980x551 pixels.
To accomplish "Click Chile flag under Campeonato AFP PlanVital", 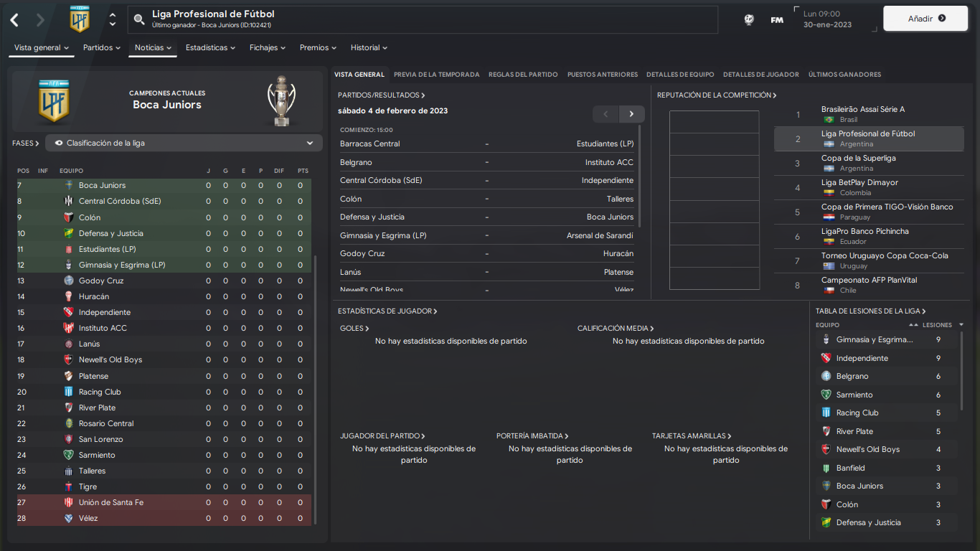I will 829,291.
